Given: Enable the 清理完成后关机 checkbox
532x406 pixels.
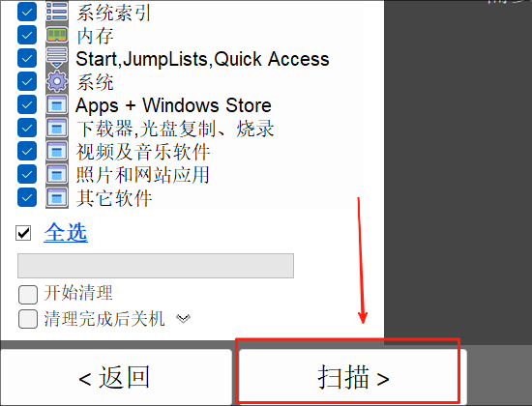Looking at the screenshot, I should (28, 319).
